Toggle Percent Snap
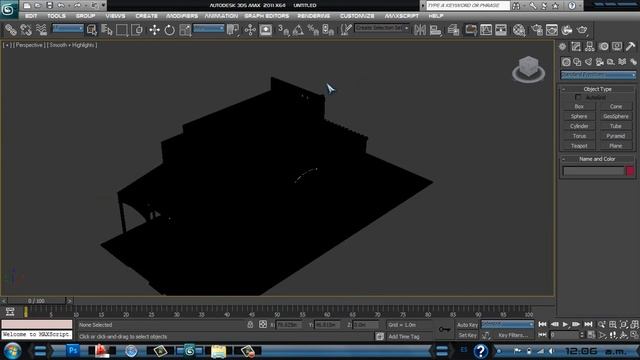This screenshot has height=360, width=640. [x=313, y=30]
